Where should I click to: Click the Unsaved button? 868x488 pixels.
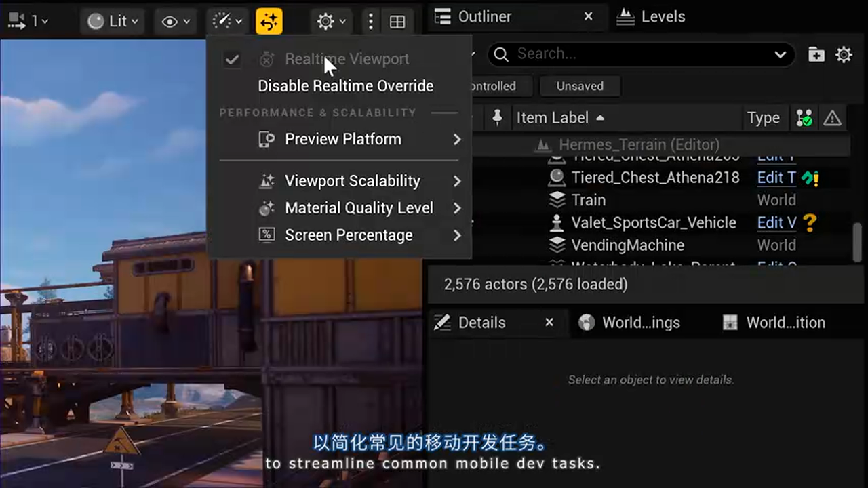pos(579,86)
